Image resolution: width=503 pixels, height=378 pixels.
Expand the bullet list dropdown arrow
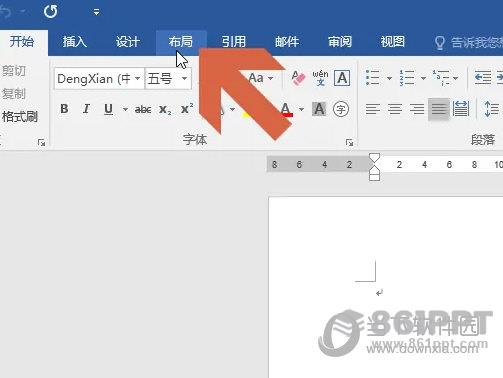(x=389, y=78)
